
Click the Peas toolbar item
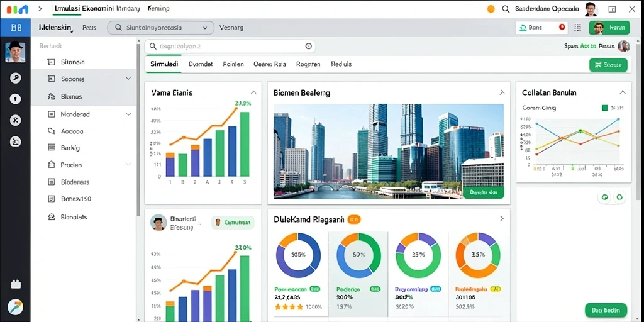89,28
